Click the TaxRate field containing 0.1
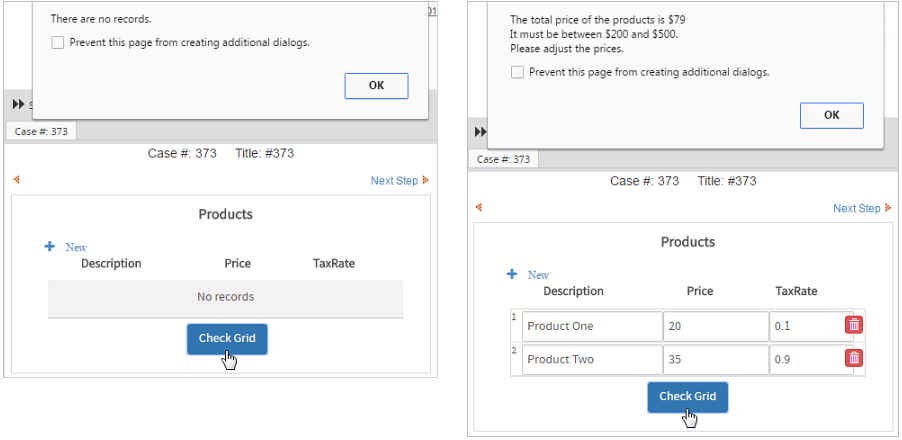The height and width of the screenshot is (440, 902). [805, 326]
